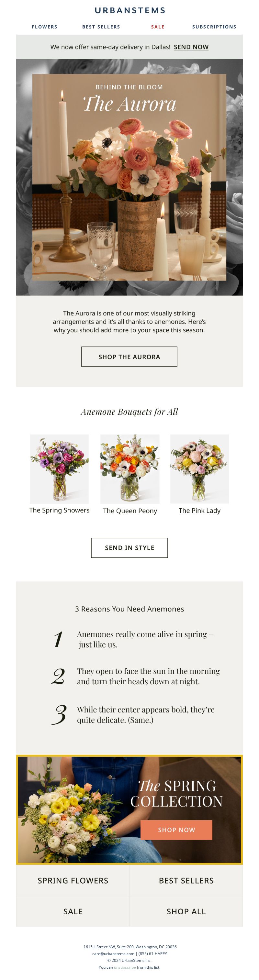
Task: Open The Aurora hero bouquet image
Action: pos(129,177)
